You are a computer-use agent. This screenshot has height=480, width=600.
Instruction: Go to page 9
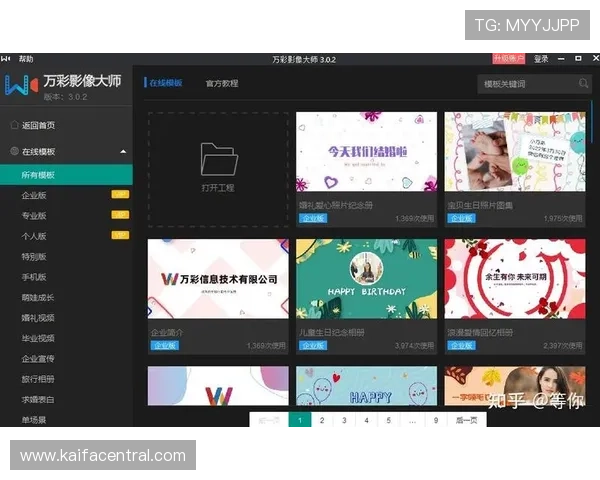436,420
